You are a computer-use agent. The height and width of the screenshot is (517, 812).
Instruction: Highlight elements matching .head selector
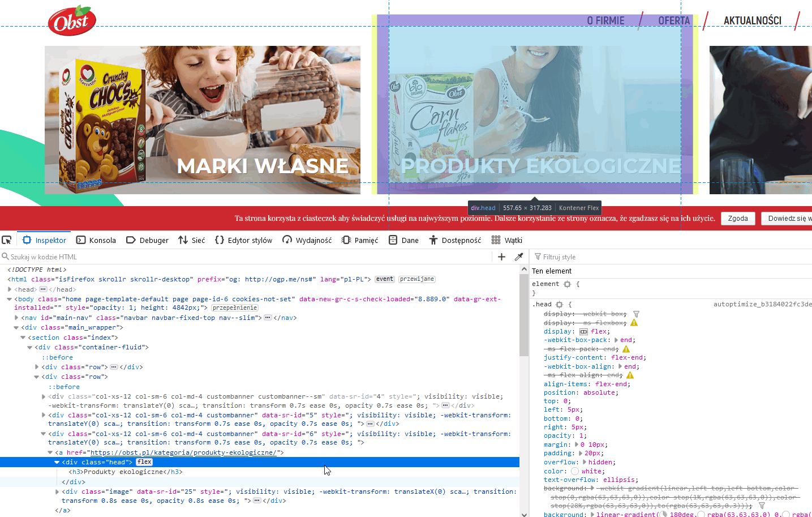pyautogui.click(x=560, y=305)
